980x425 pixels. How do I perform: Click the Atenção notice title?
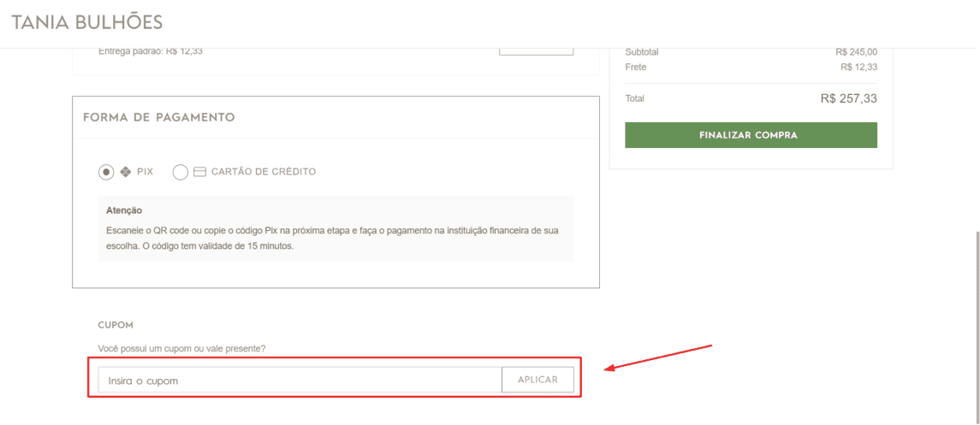tap(124, 210)
